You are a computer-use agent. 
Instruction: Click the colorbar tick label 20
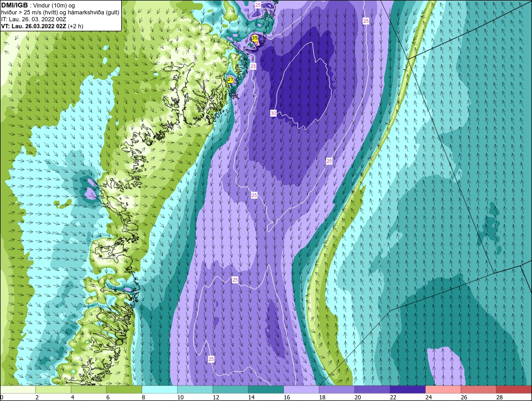[358, 397]
